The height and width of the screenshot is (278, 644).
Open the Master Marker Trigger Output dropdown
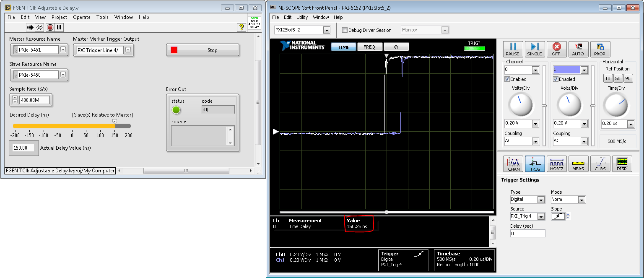(128, 50)
